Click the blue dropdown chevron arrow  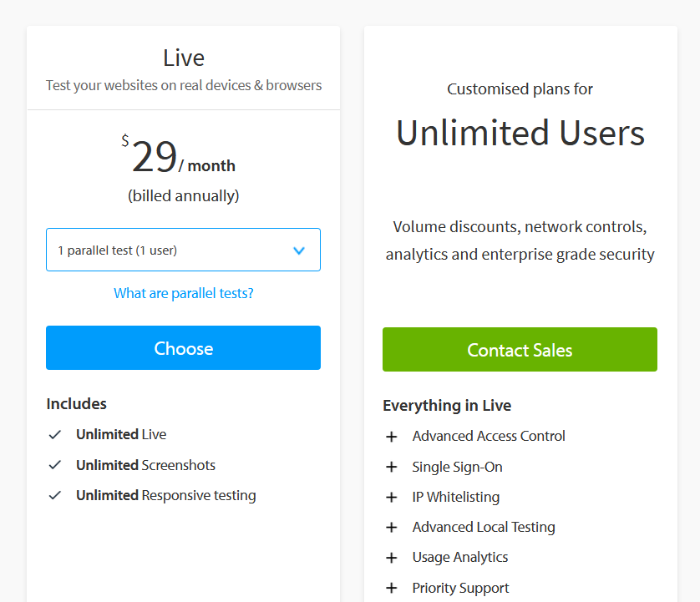[299, 250]
